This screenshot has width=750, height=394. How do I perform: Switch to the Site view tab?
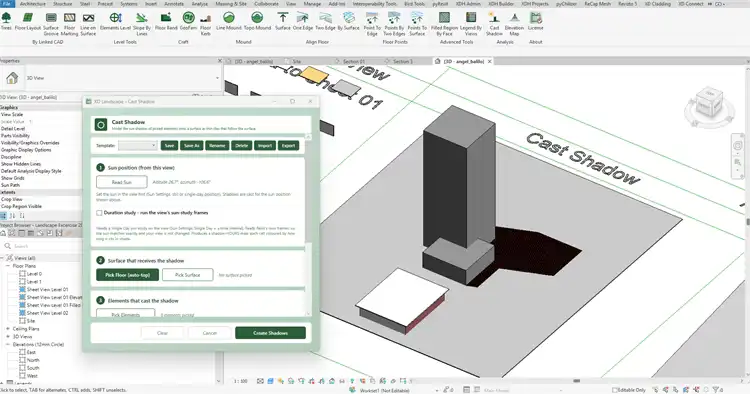[x=297, y=62]
